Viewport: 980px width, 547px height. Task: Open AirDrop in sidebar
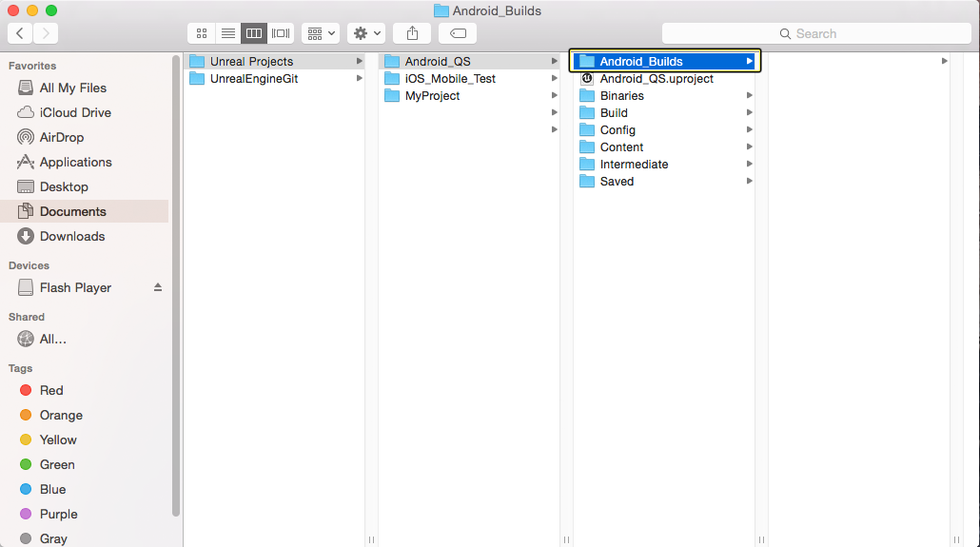(85, 138)
